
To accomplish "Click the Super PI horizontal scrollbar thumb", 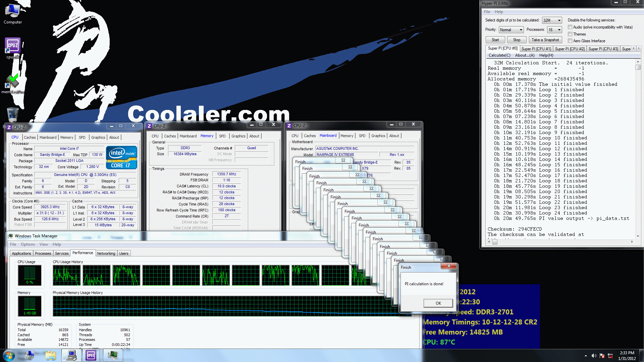I will coord(495,242).
